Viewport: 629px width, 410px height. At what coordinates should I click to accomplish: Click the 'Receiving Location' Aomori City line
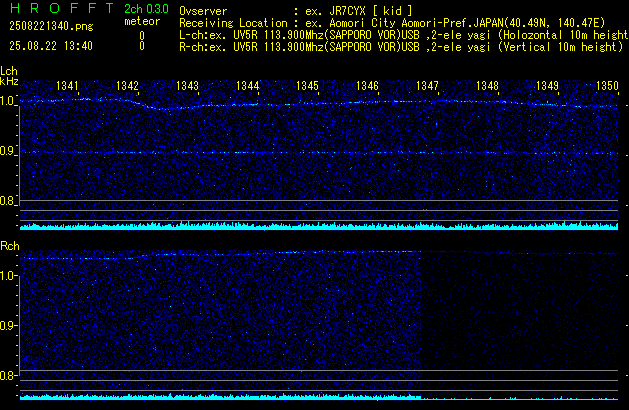pos(392,23)
